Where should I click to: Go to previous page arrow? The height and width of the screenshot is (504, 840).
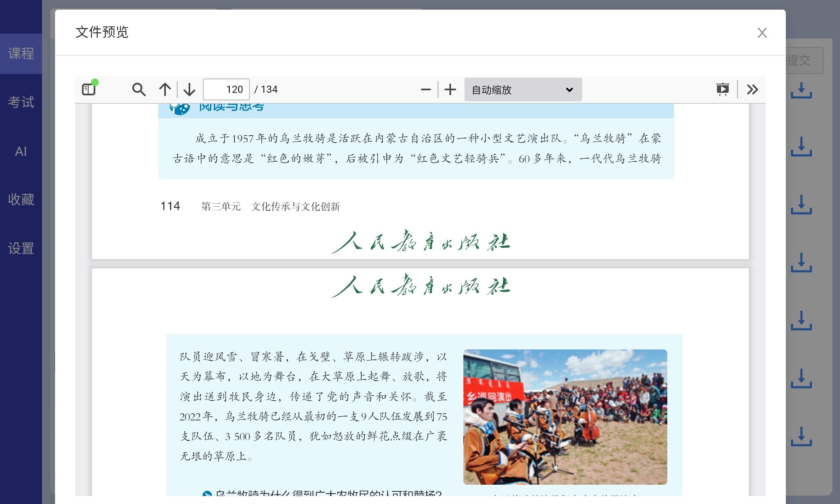pyautogui.click(x=165, y=89)
